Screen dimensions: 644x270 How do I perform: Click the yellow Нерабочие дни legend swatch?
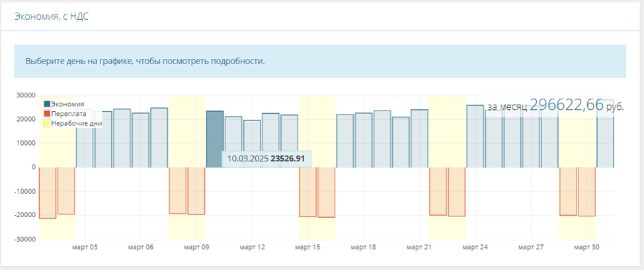pyautogui.click(x=47, y=122)
